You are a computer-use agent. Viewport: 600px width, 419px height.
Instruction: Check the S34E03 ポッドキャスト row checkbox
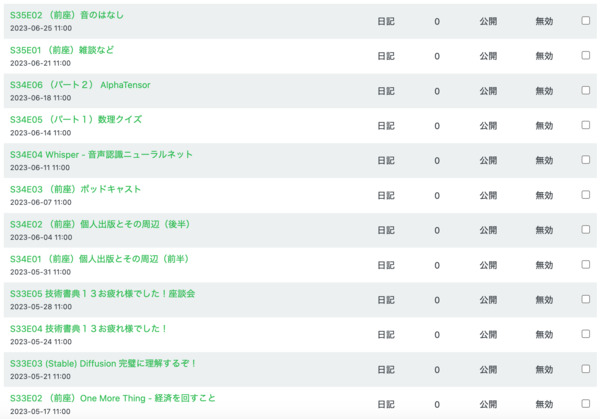pyautogui.click(x=585, y=194)
